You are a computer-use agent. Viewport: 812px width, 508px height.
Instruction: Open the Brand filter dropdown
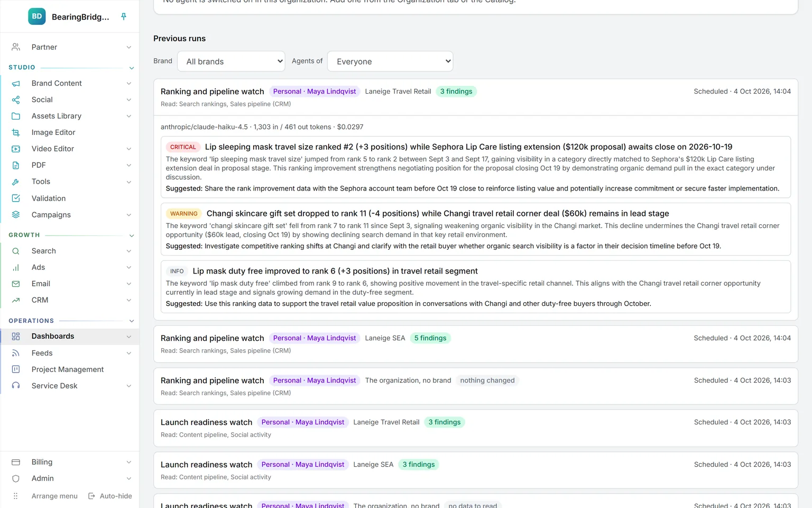(x=231, y=61)
